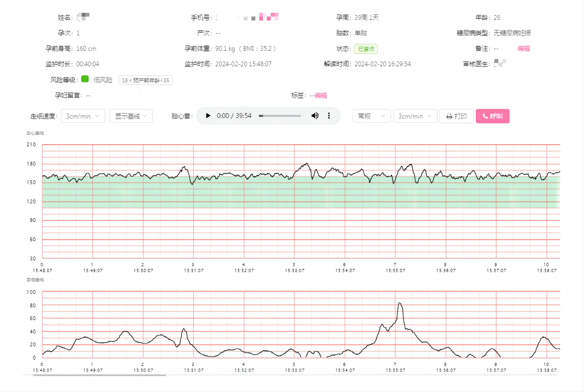Click 编辑 link next to 备注

pyautogui.click(x=523, y=48)
